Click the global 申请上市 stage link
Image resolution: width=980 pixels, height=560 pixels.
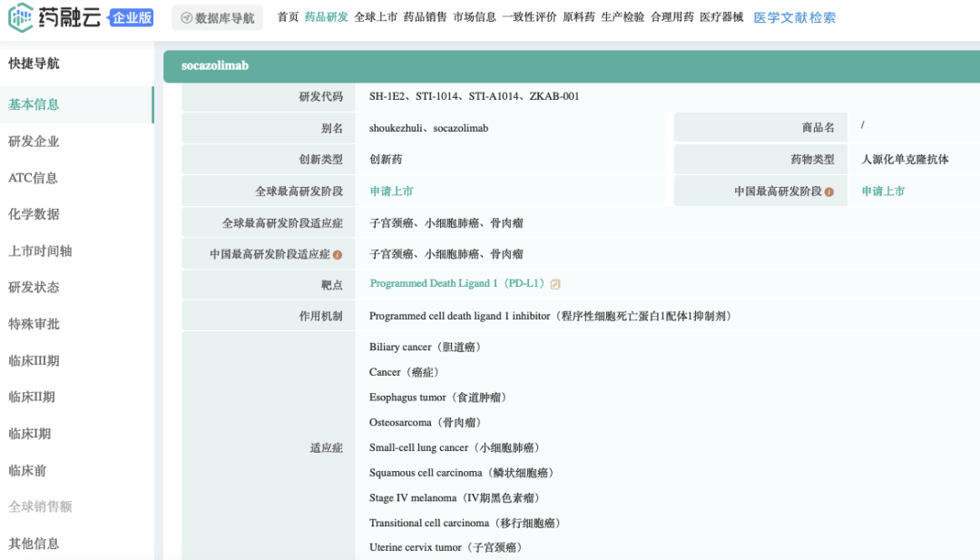click(x=391, y=192)
